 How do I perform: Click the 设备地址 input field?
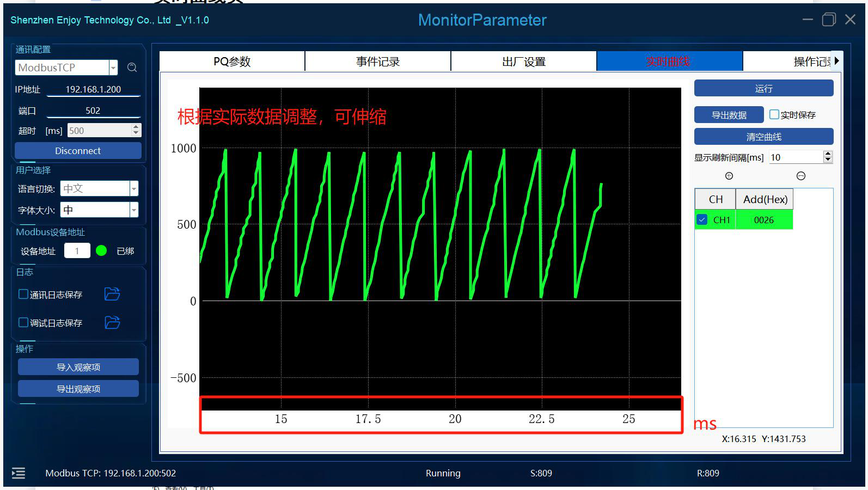[77, 250]
